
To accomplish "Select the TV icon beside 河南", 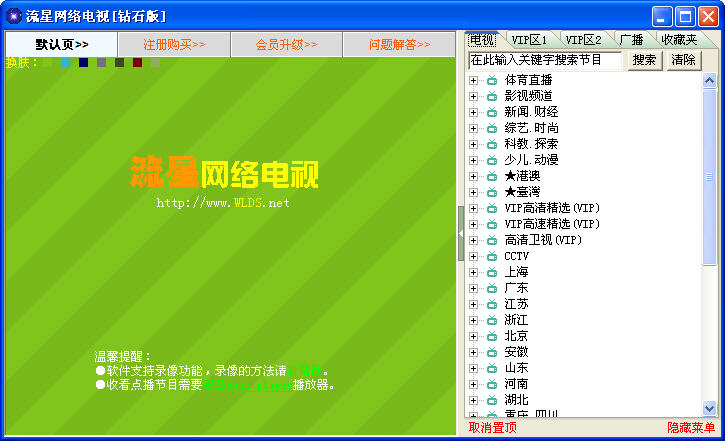I will pos(491,384).
